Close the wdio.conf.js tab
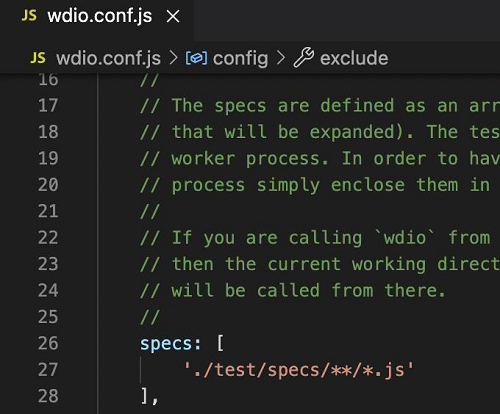Screen dimensions: 500x414 click(x=173, y=16)
